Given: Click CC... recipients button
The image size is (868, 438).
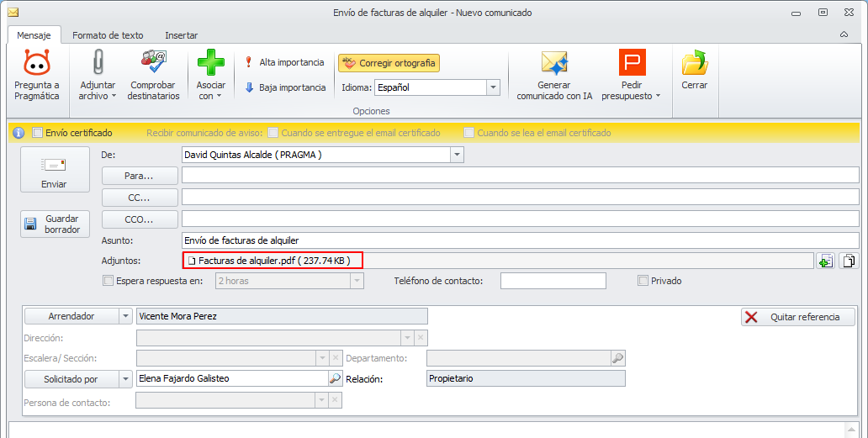Looking at the screenshot, I should point(140,198).
